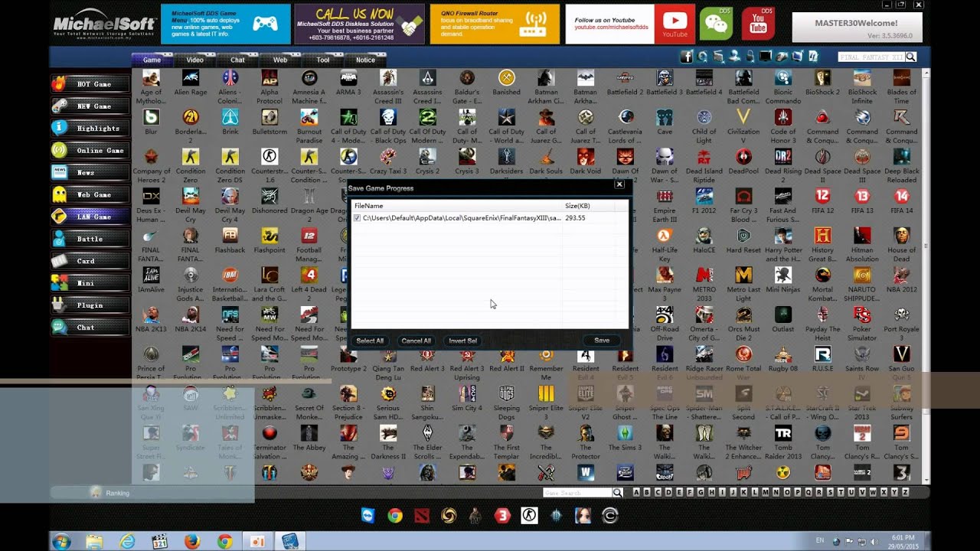This screenshot has width=980, height=551.
Task: Open The Sims 3 game icon
Action: click(x=625, y=433)
